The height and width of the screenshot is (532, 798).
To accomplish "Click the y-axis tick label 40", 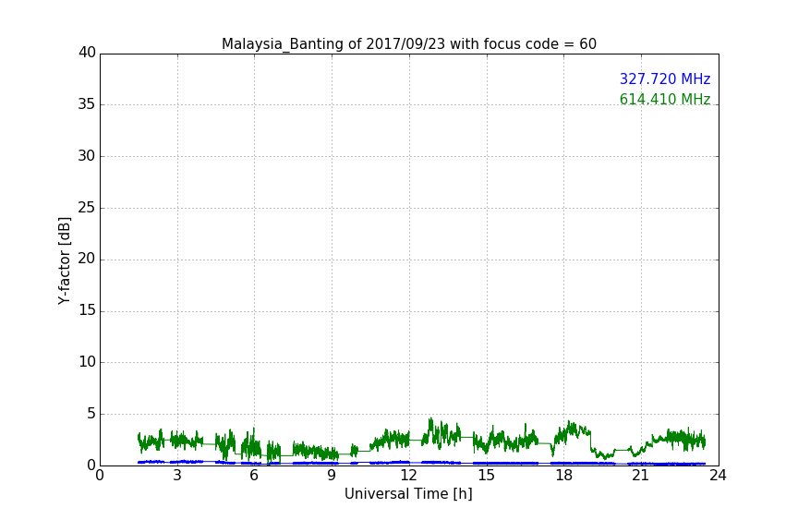I will click(x=87, y=53).
